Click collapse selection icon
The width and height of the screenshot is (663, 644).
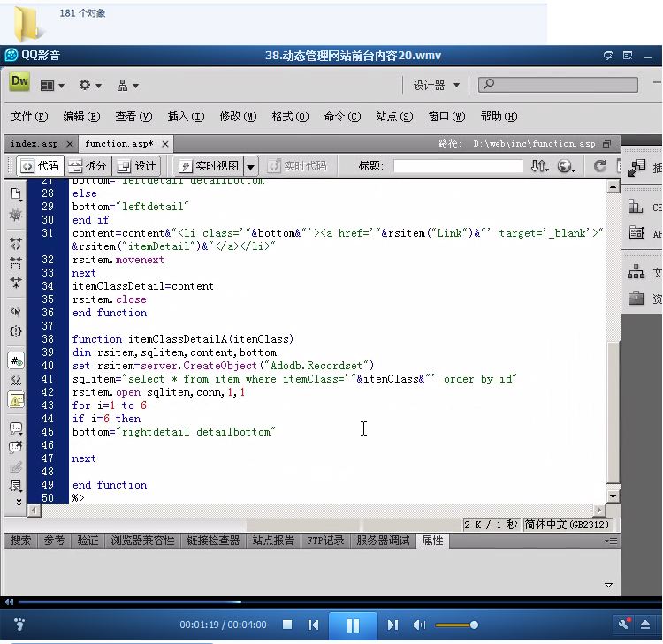pyautogui.click(x=16, y=263)
